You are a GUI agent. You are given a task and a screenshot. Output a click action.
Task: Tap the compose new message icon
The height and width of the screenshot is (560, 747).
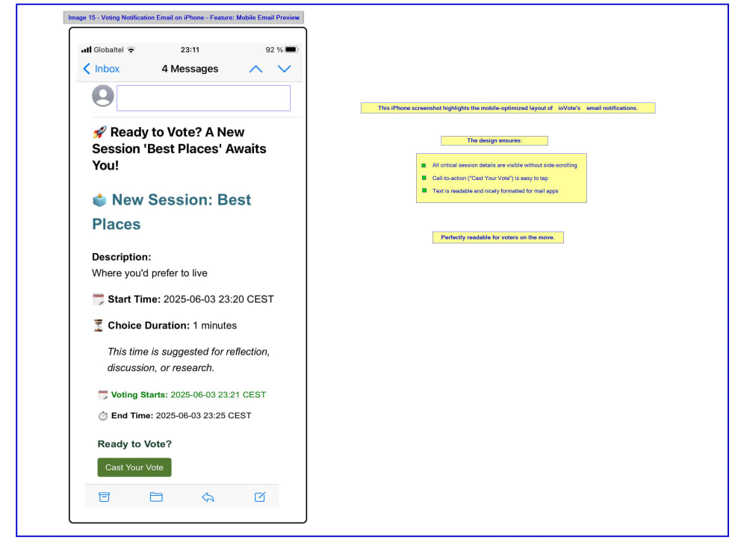pos(260,497)
